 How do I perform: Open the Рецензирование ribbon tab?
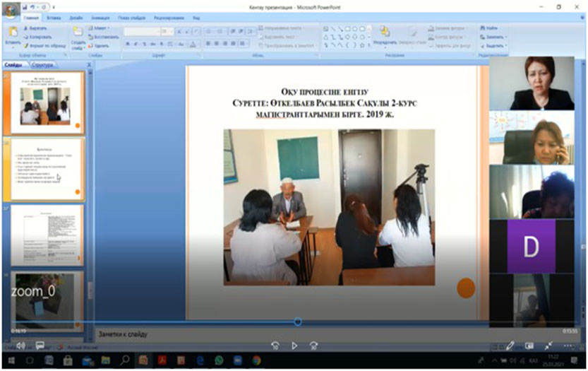coord(169,18)
